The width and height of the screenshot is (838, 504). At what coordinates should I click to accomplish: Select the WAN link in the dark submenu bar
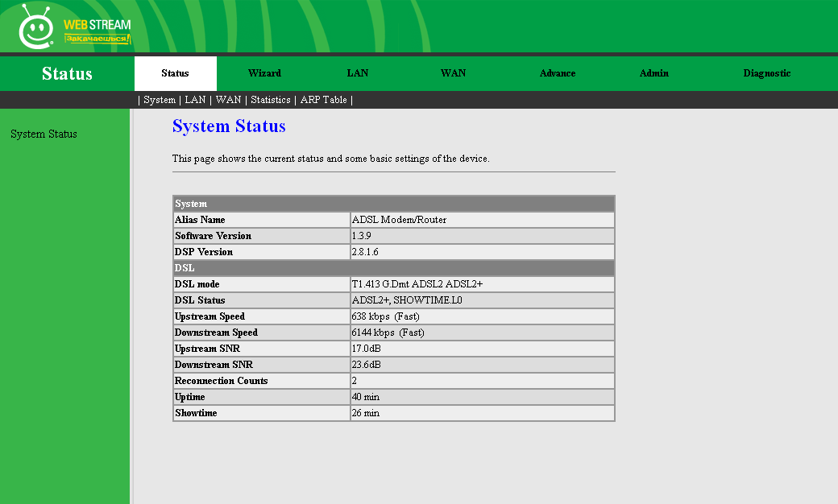click(x=228, y=100)
